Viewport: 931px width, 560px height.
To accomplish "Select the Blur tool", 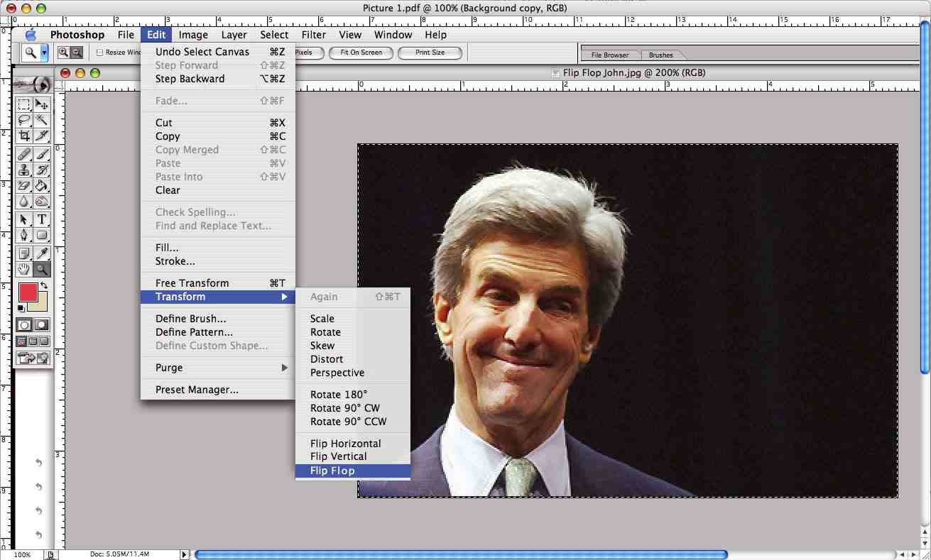I will pyautogui.click(x=24, y=202).
